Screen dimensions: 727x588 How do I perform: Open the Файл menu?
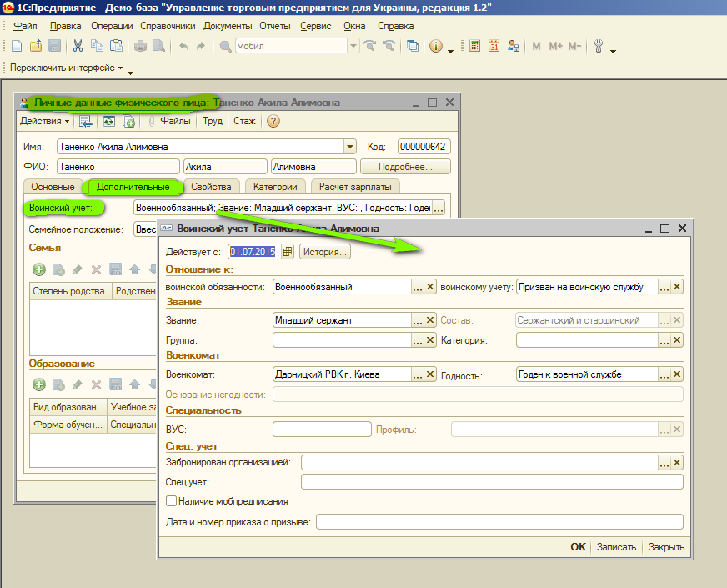tap(26, 26)
